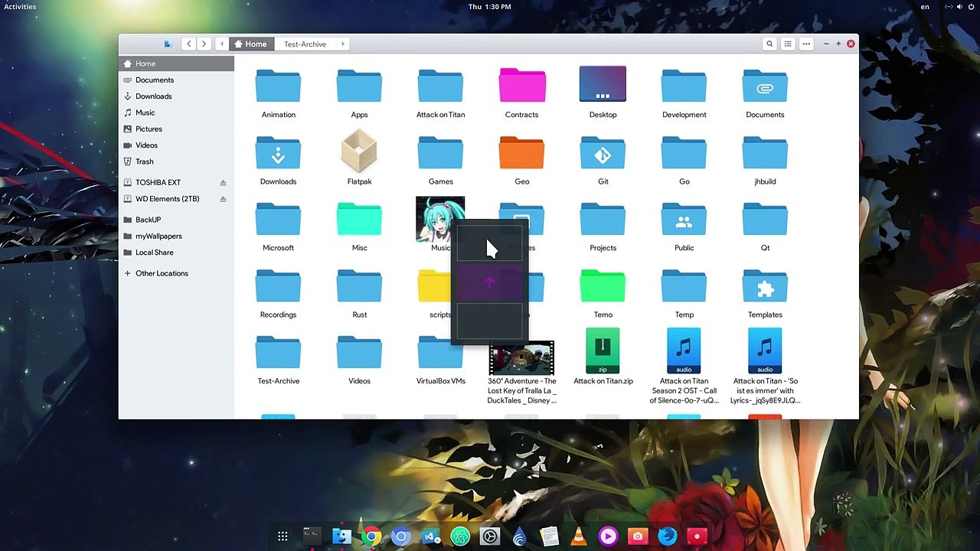The image size is (980, 551).
Task: Open Documents in the sidebar
Action: (176, 80)
